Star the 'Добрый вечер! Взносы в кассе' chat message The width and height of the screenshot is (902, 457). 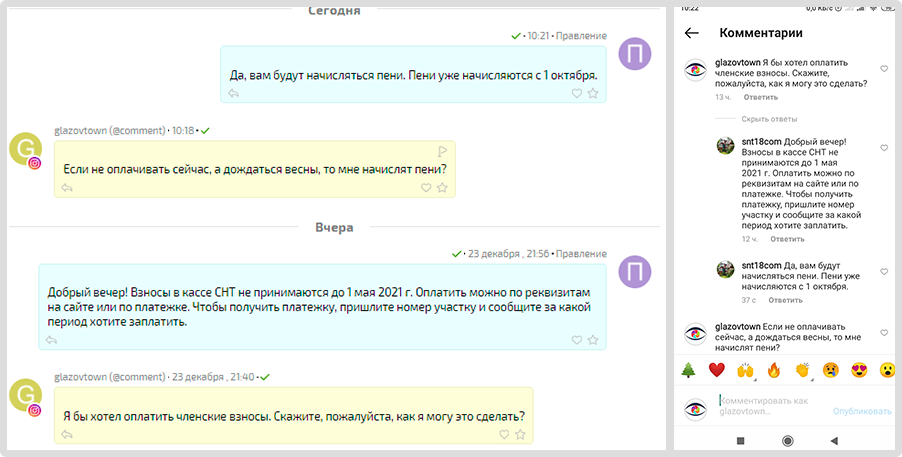[593, 340]
